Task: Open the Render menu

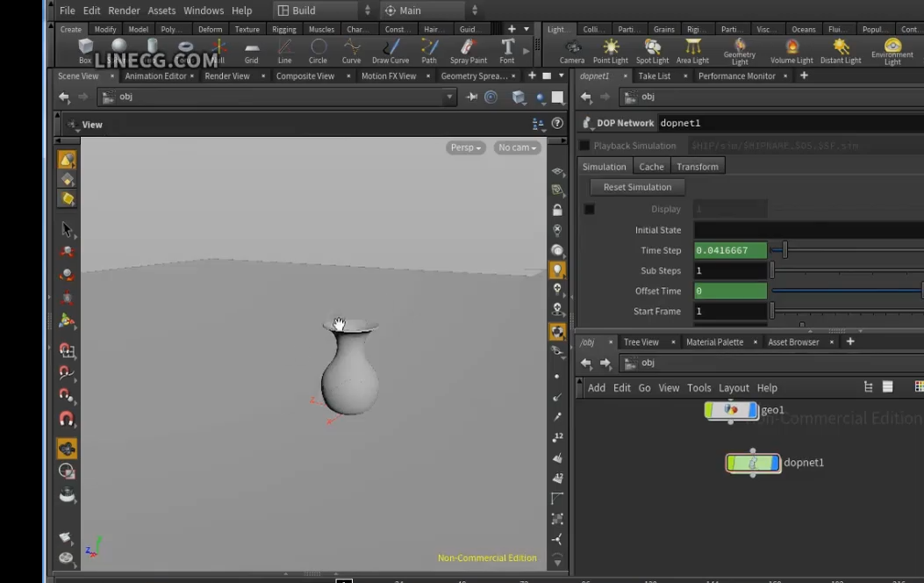Action: 124,11
